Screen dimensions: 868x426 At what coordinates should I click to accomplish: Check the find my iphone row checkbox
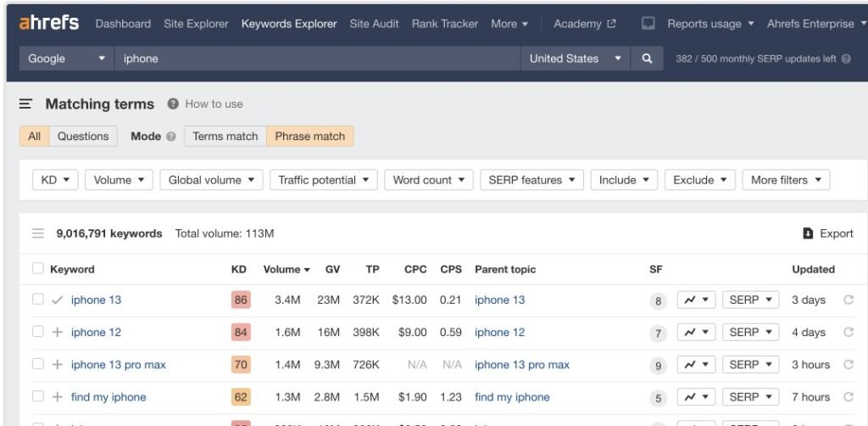[x=37, y=397]
